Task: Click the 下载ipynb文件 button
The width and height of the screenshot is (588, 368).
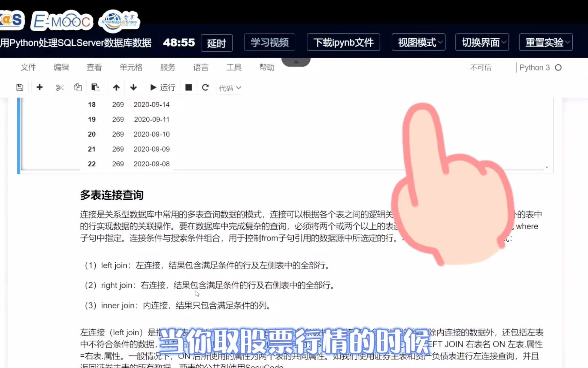Action: (343, 42)
